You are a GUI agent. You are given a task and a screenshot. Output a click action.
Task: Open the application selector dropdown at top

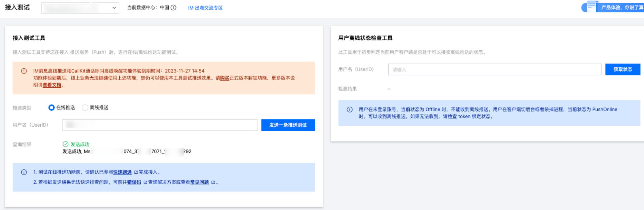[x=80, y=8]
